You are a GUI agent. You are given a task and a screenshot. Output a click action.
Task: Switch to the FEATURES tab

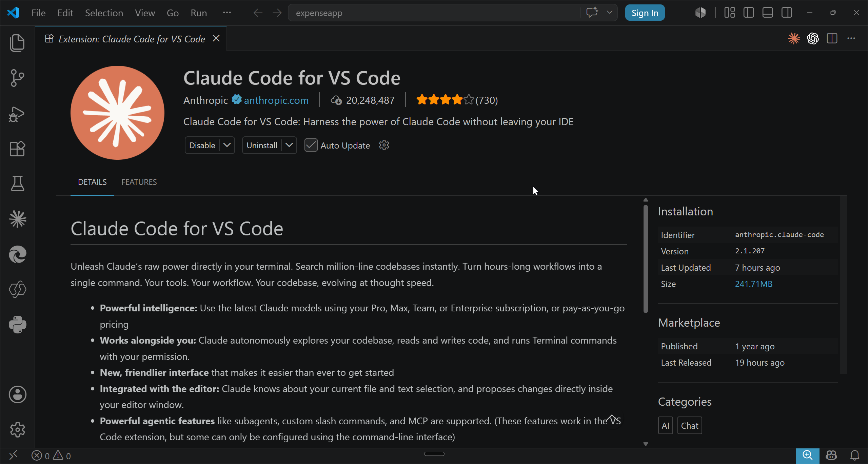tap(139, 182)
